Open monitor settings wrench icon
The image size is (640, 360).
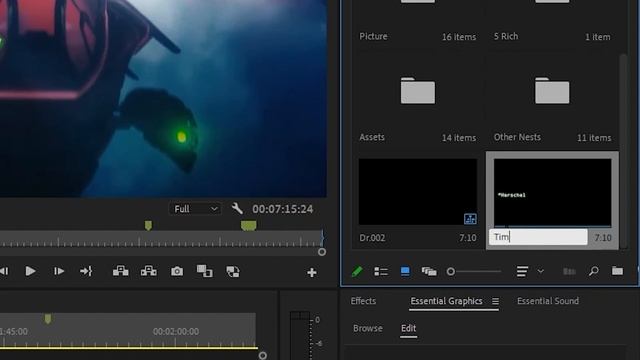237,209
